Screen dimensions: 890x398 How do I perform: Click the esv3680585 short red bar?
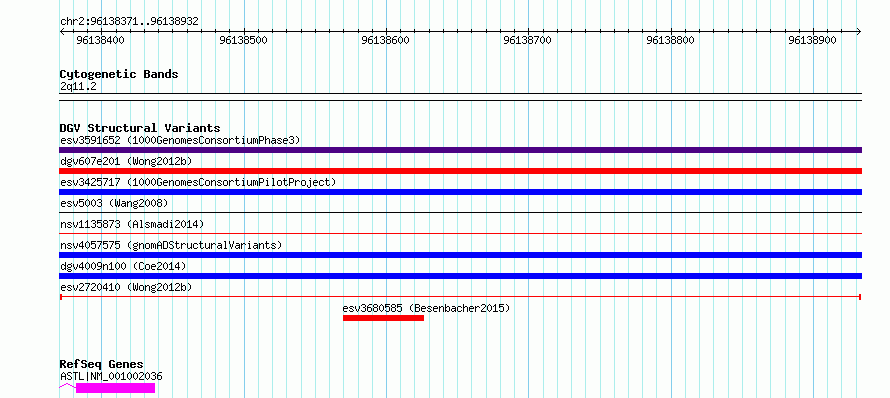pyautogui.click(x=383, y=318)
